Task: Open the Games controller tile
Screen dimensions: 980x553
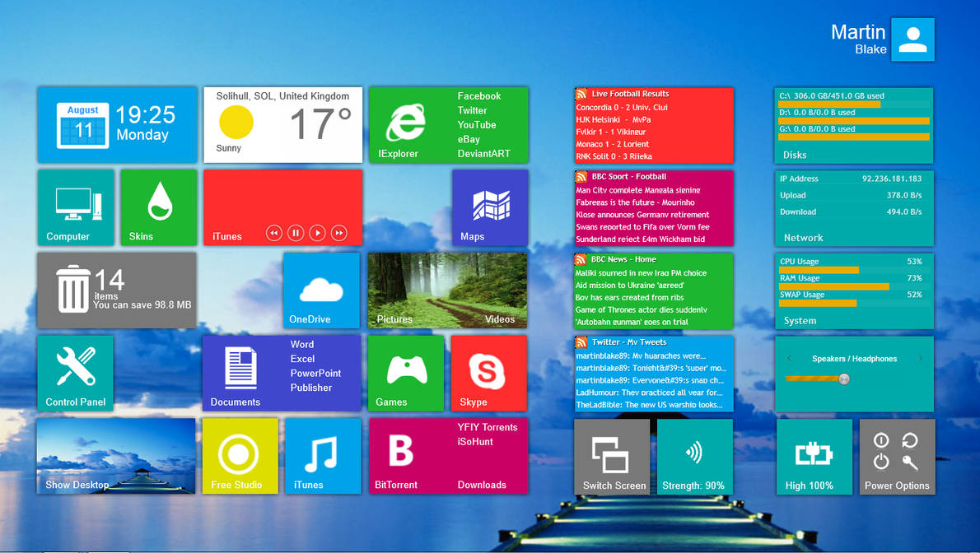Action: 406,373
